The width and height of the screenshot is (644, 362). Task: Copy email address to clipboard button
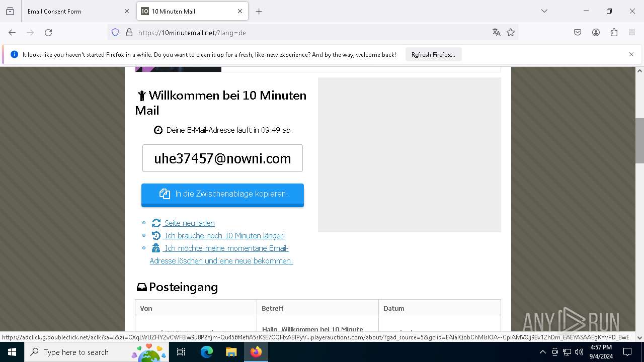(x=222, y=195)
